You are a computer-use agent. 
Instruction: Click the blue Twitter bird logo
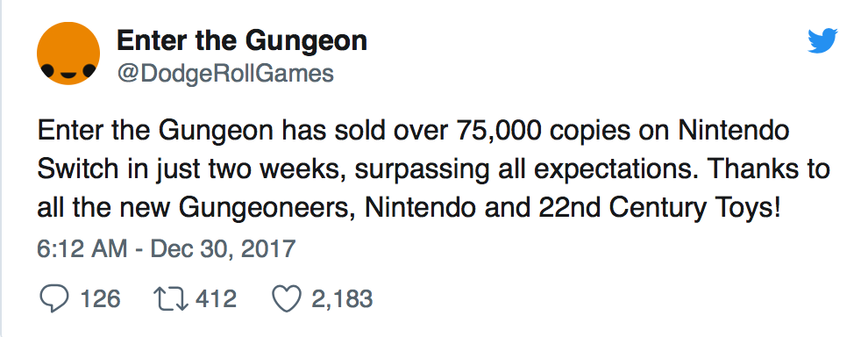822,41
